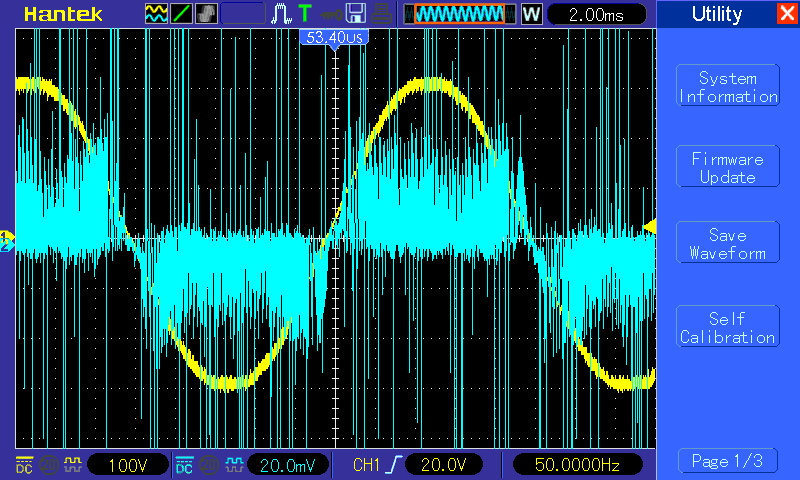Click the 53.40us trigger position marker
Viewport: 800px width, 480px height.
334,37
